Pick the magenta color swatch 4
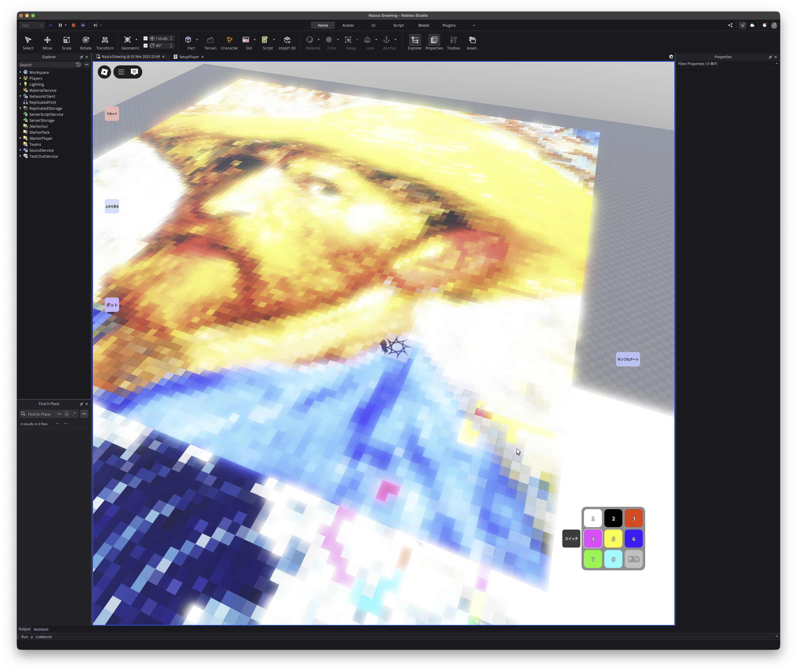The height and width of the screenshot is (672, 797). (x=593, y=539)
